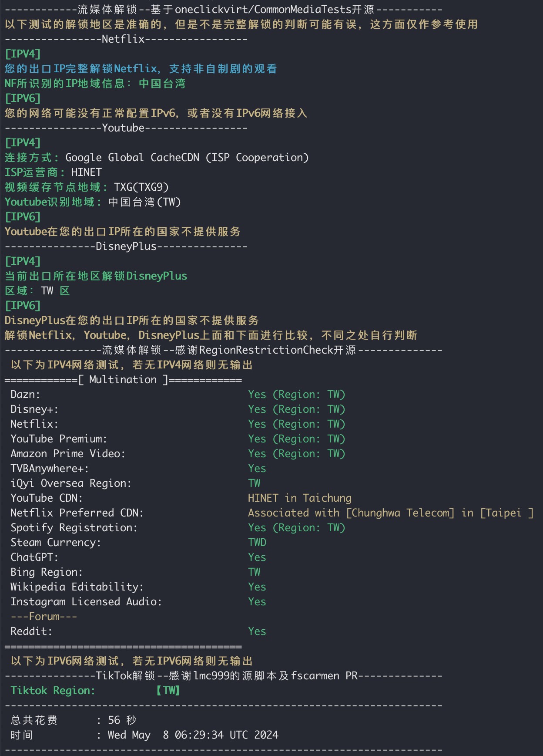Click the Multination section header

tap(123, 380)
